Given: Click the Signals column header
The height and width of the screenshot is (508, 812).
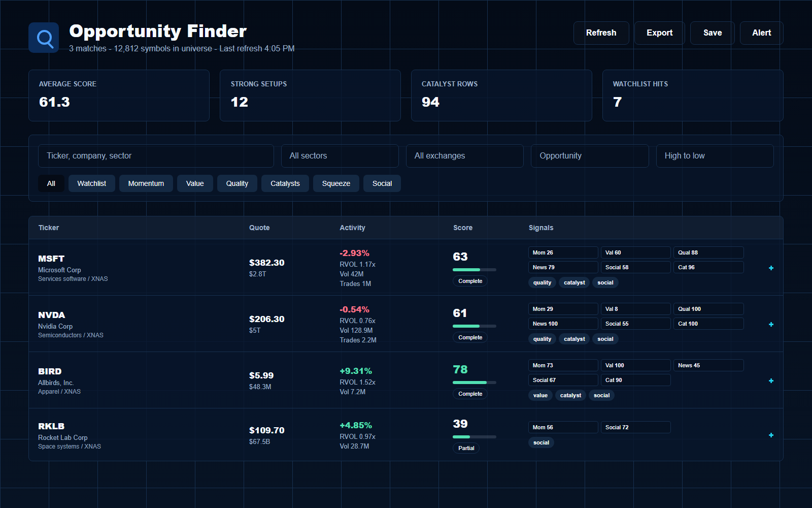Looking at the screenshot, I should (541, 228).
